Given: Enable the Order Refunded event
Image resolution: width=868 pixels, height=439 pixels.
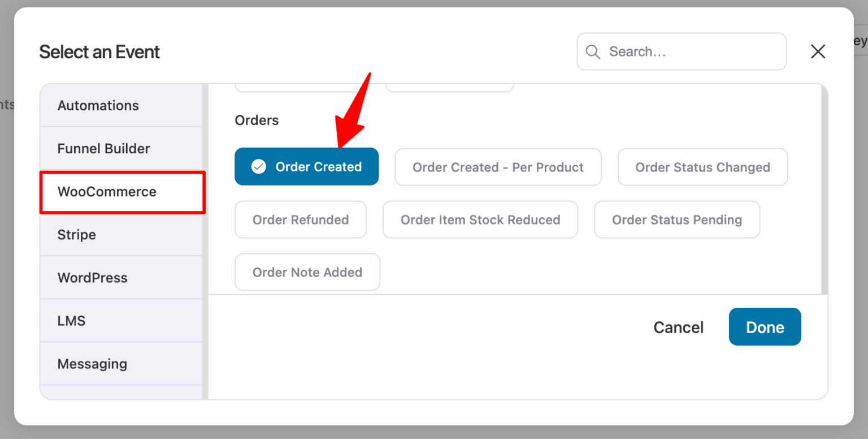Looking at the screenshot, I should click(300, 219).
